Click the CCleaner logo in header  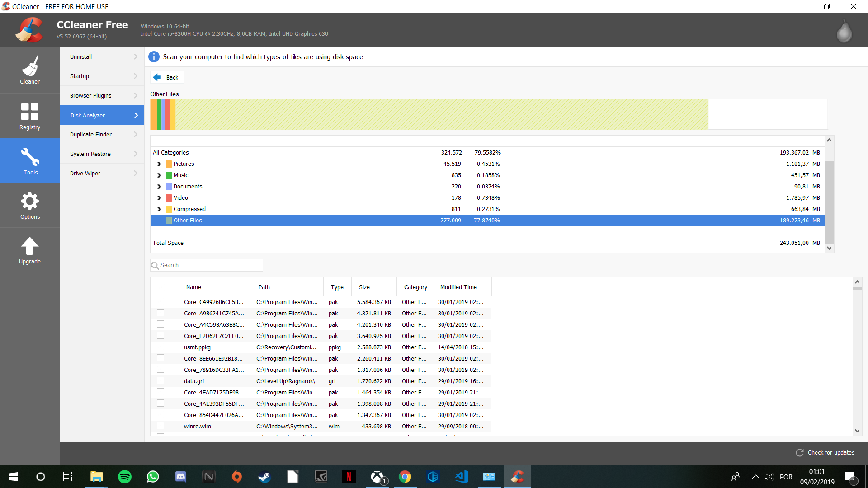point(29,30)
